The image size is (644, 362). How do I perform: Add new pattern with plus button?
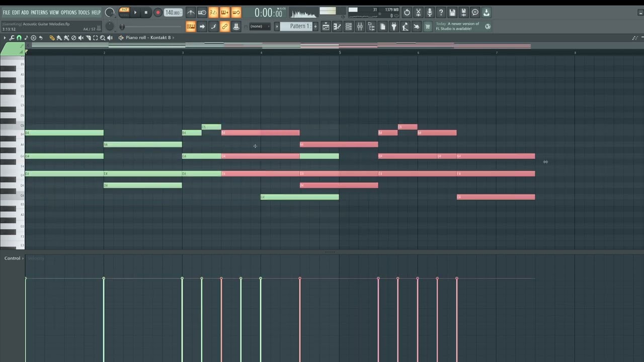[x=315, y=26]
